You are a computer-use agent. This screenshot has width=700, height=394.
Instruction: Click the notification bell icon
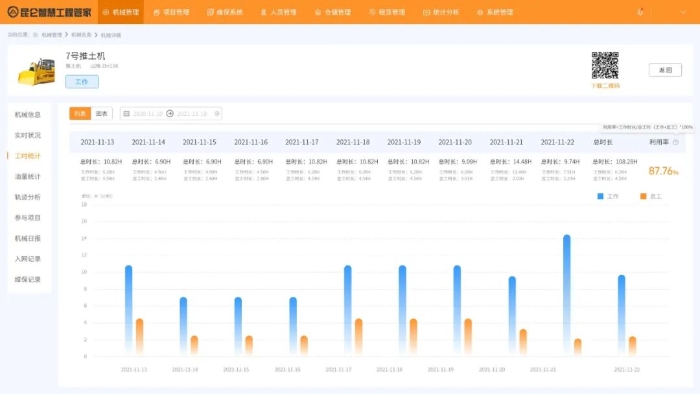pos(640,12)
